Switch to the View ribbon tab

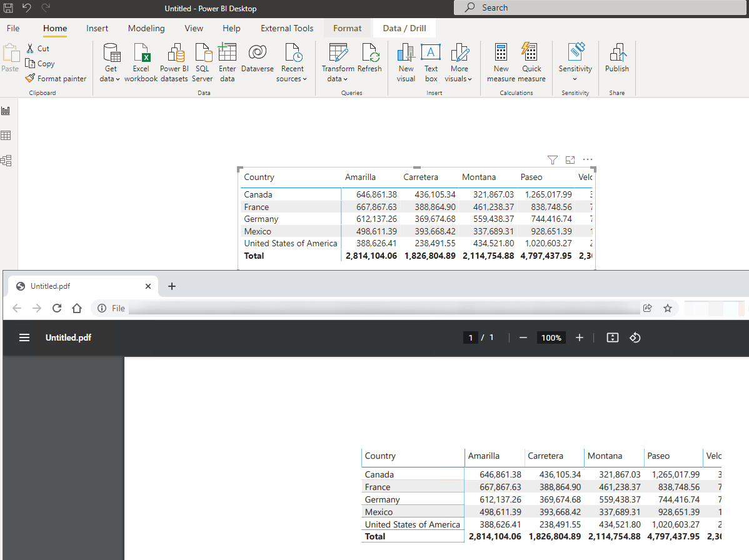coord(194,28)
